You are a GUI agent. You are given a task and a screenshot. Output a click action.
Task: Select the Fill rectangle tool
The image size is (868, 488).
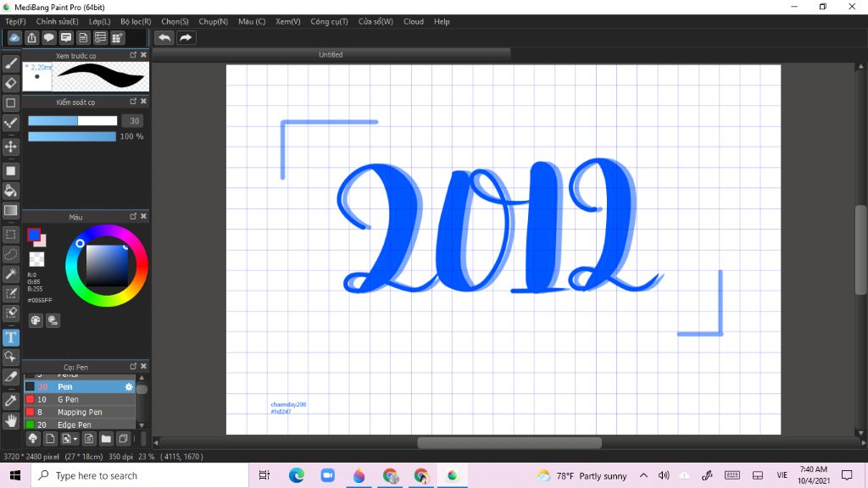[x=10, y=171]
